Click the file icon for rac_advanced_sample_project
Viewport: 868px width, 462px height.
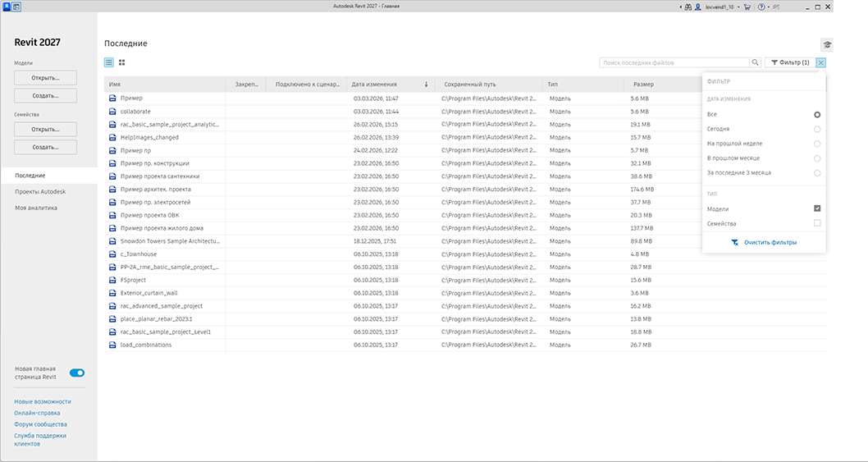112,306
